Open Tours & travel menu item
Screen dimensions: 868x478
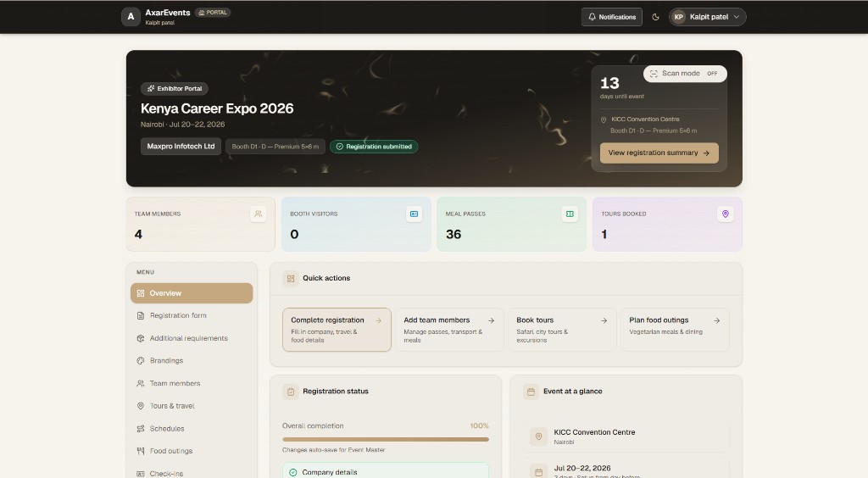coord(192,406)
